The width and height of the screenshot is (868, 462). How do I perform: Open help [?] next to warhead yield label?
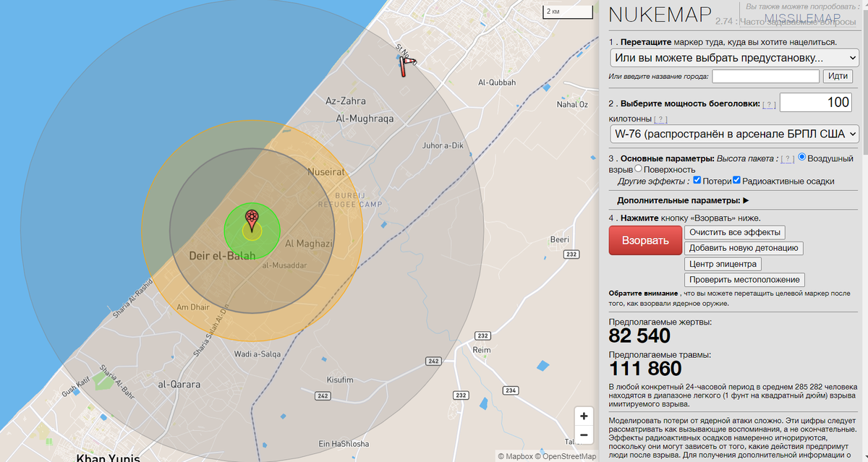pyautogui.click(x=769, y=105)
